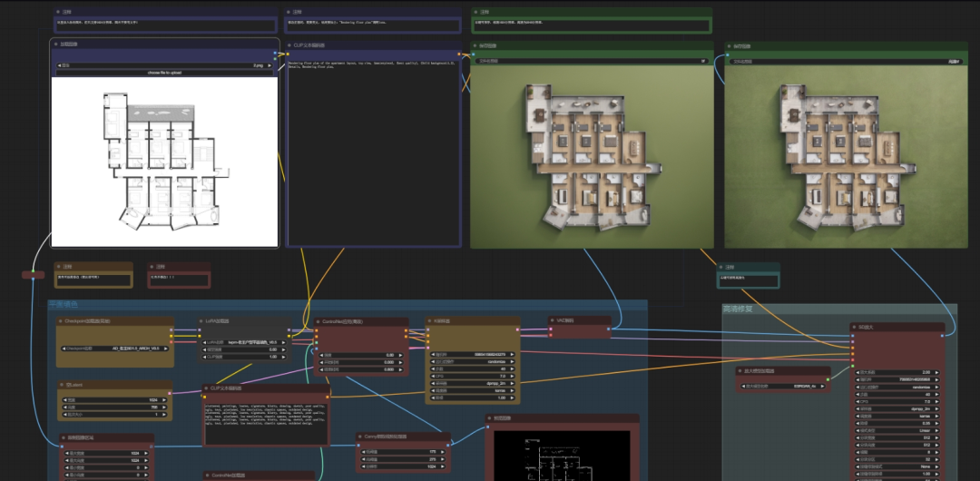Decrease 放大系数 2.00 in SD放大 with left arrow
This screenshot has width=980, height=481.
point(857,372)
